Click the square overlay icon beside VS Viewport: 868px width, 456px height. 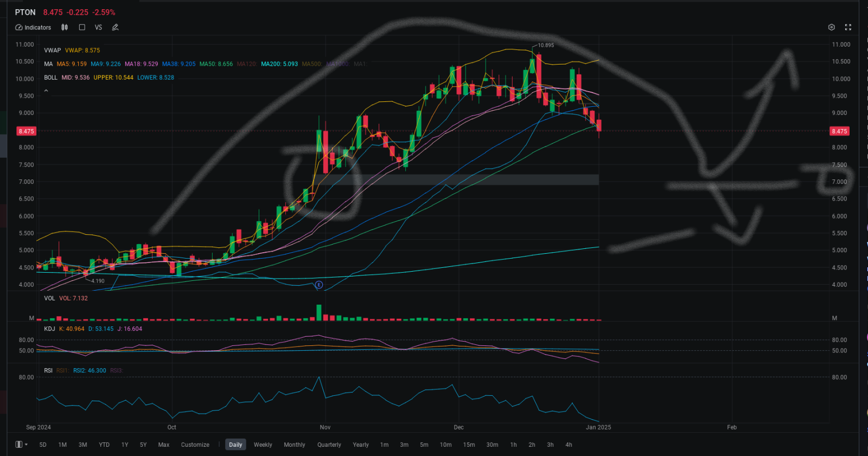[82, 27]
